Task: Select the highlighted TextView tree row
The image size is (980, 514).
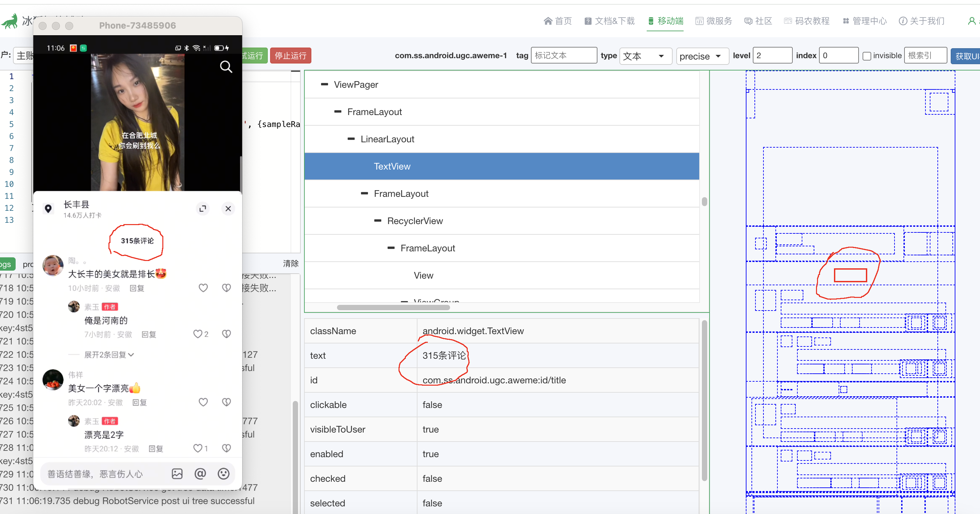Action: click(x=502, y=166)
